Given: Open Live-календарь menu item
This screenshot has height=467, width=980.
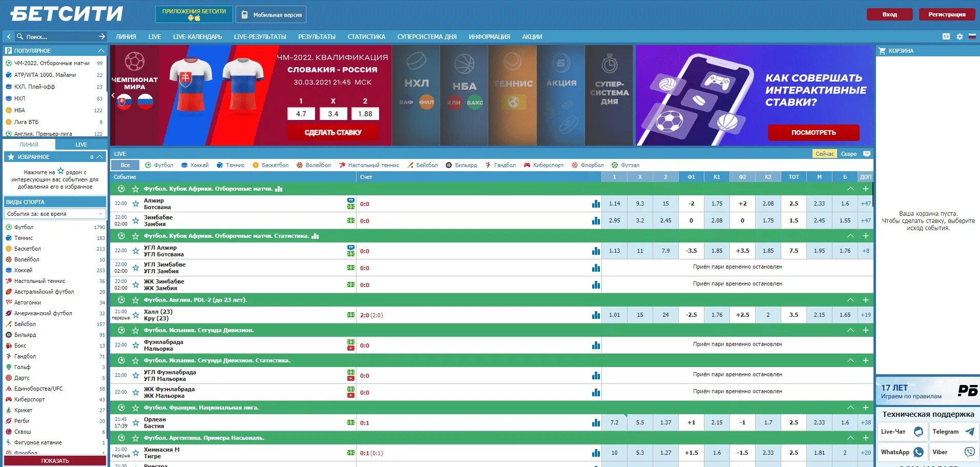Looking at the screenshot, I should (x=197, y=36).
